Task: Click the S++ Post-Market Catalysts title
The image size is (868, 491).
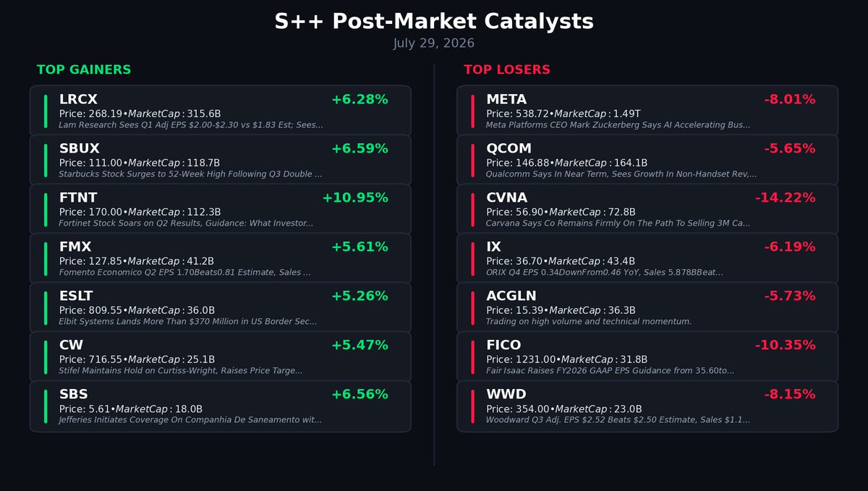Action: [434, 22]
